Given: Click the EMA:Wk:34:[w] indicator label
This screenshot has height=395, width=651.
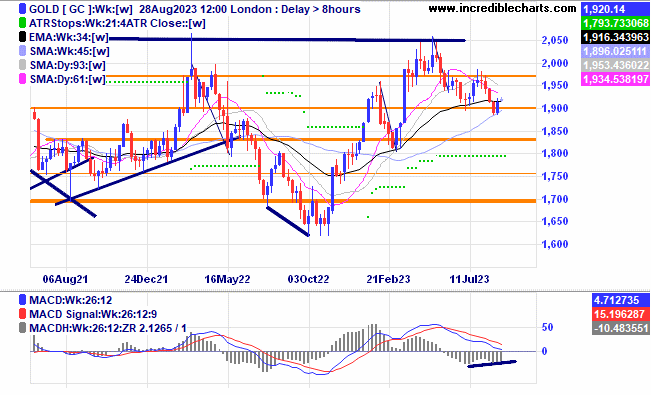Looking at the screenshot, I should point(69,37).
